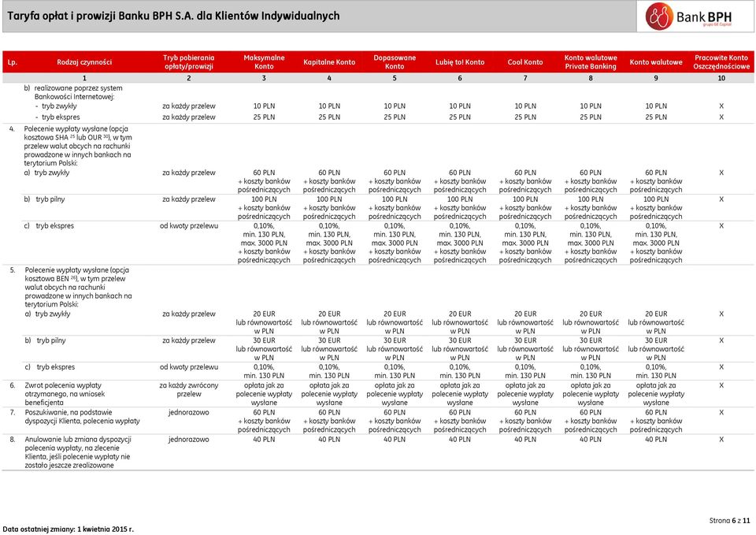Image resolution: width=756 pixels, height=535 pixels.
Task: Click 'c) tryb ekspres' in row 4
Action: coord(49,226)
